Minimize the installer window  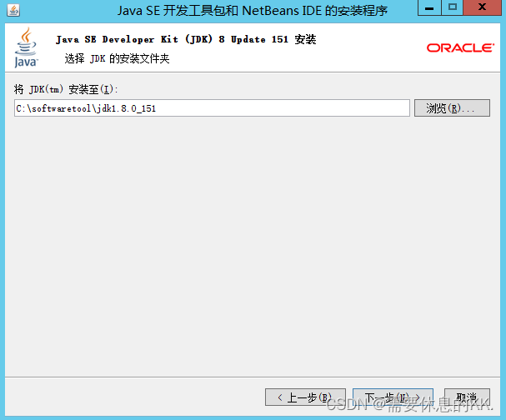coord(429,7)
